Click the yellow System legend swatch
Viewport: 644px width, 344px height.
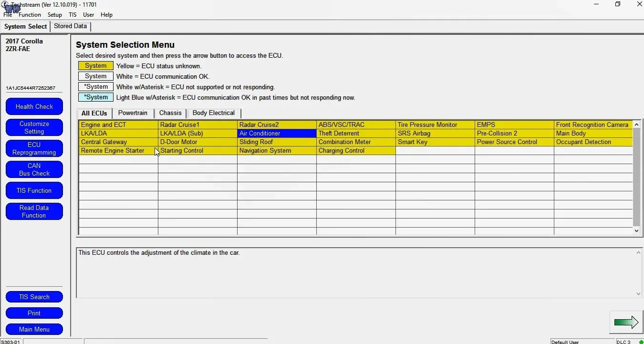coord(96,66)
